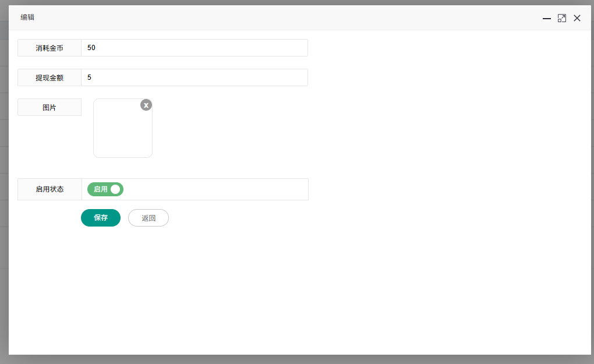Click the 启用状态 field label
The height and width of the screenshot is (364, 594).
click(49, 189)
